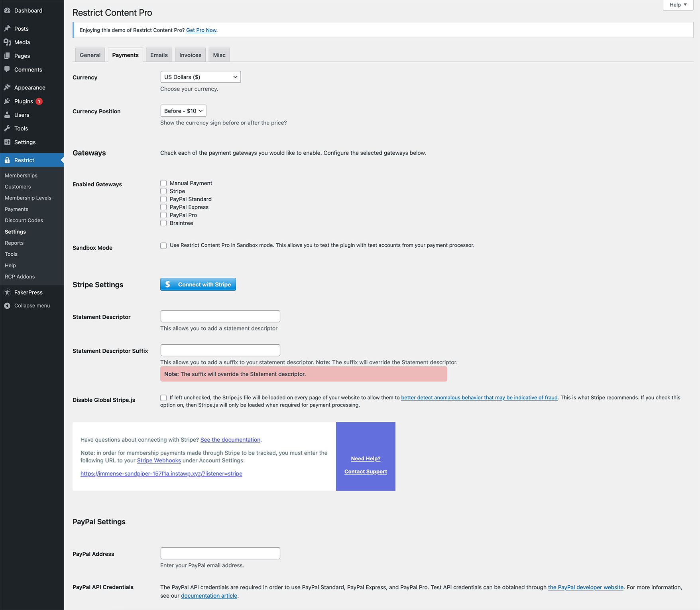Focus the Statement Descriptor input field
Image resolution: width=700 pixels, height=610 pixels.
[220, 316]
